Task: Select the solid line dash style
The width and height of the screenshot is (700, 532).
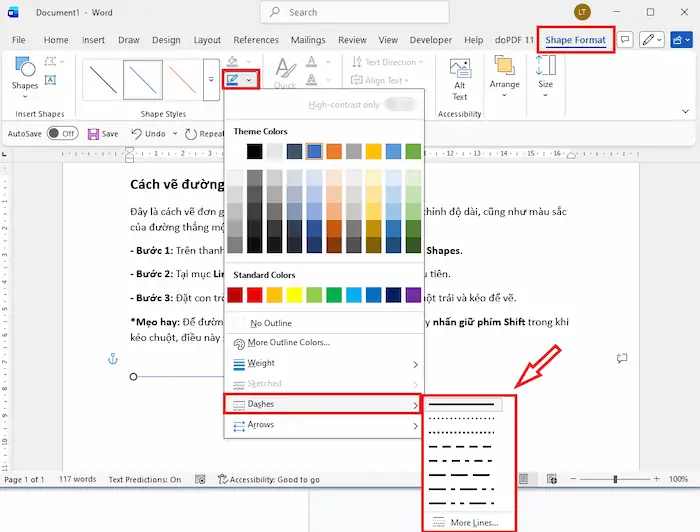Action: coord(468,404)
